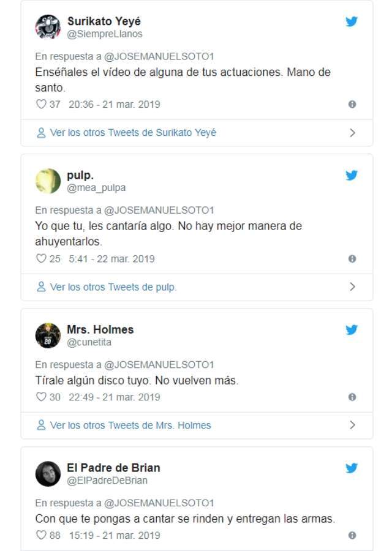Open the @mea_pulpa profile handle

(x=96, y=188)
